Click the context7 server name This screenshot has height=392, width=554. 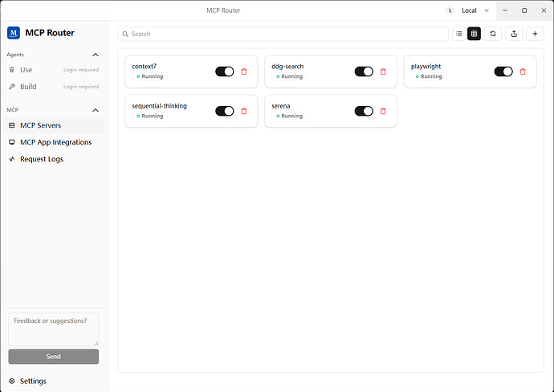click(145, 67)
